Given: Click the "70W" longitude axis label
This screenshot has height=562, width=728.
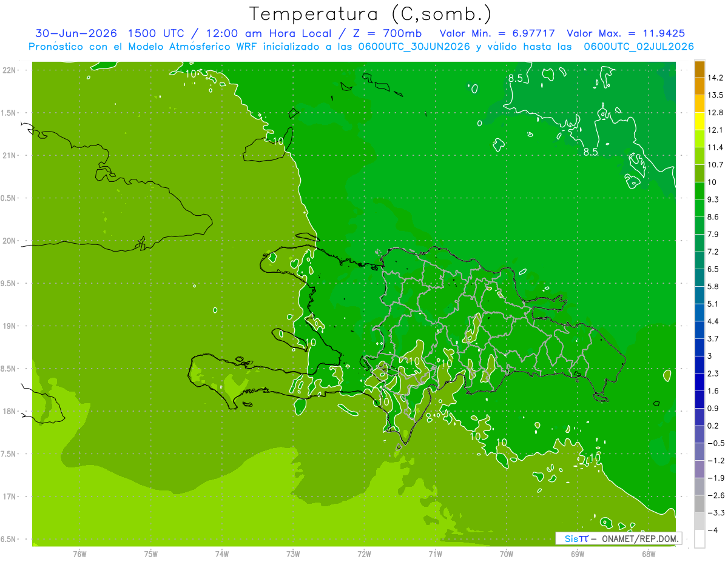Looking at the screenshot, I should point(506,554).
